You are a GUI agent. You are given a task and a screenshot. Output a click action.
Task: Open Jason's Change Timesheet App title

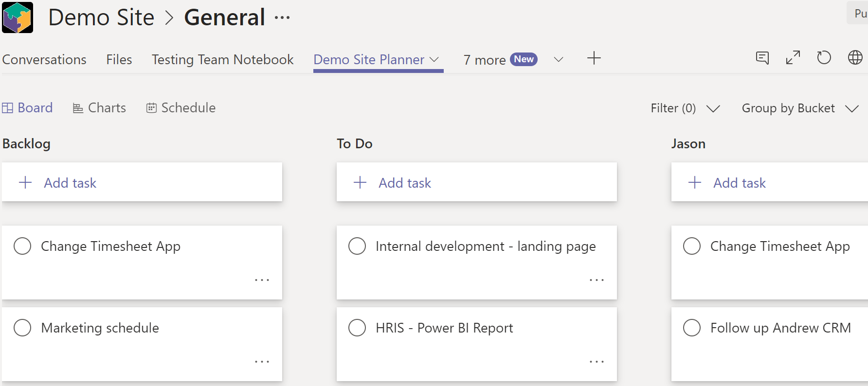coord(780,246)
